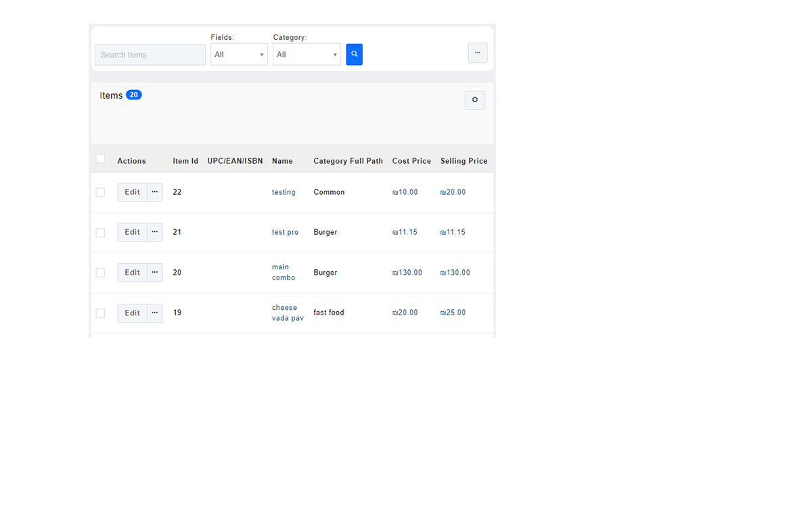812x523 pixels.
Task: Focus the Search Items input field
Action: tap(150, 55)
